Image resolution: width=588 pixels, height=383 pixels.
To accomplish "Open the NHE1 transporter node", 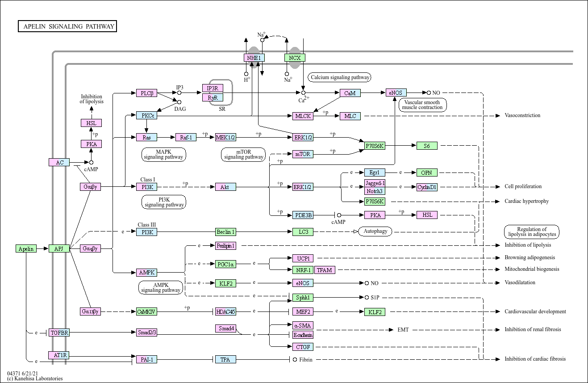I will click(x=254, y=57).
